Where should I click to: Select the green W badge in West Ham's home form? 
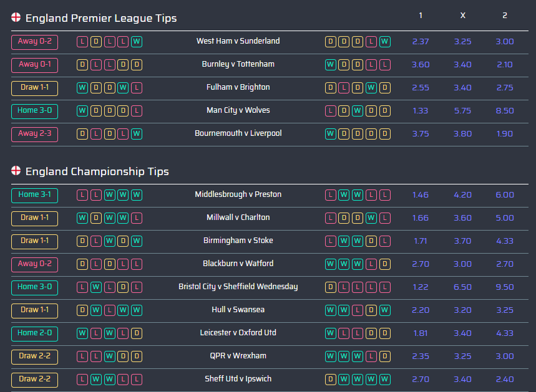coord(137,41)
